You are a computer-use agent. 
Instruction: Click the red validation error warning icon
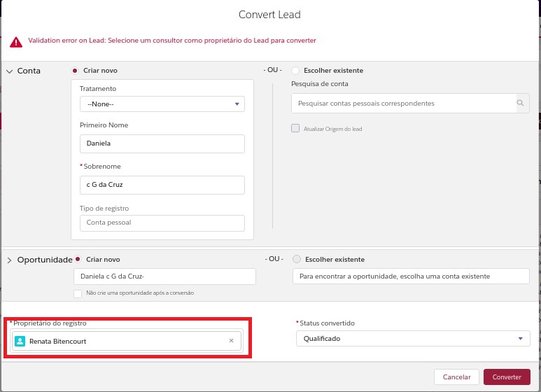tap(15, 42)
